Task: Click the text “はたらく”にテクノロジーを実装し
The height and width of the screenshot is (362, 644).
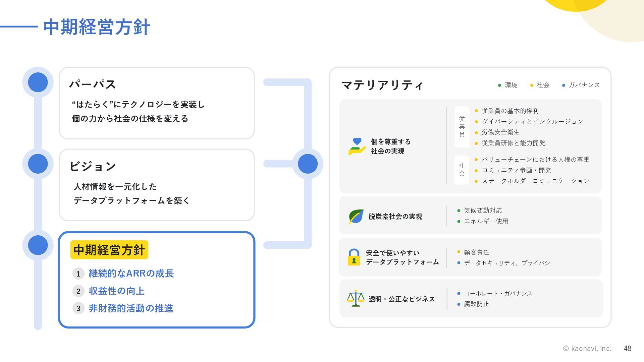Action: coord(138,105)
